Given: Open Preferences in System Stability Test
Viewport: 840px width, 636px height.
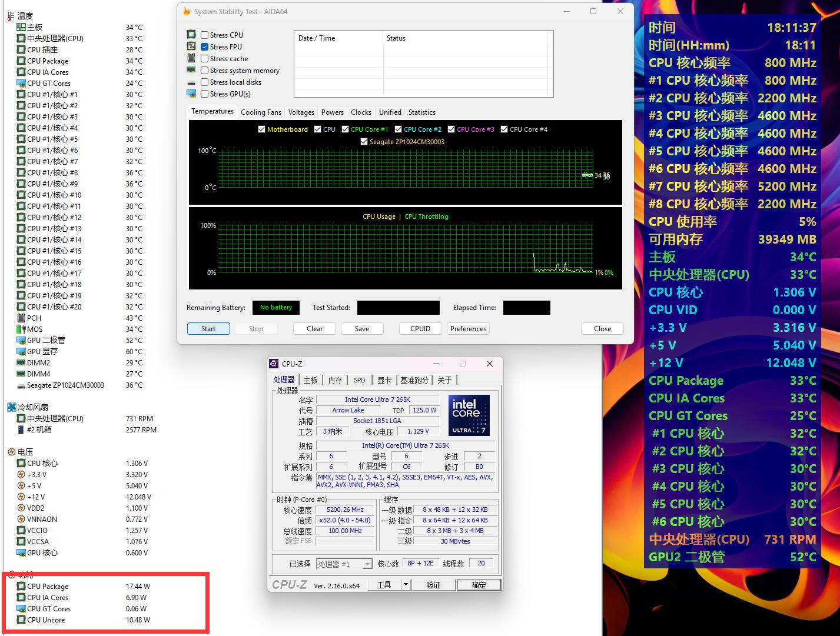Looking at the screenshot, I should pyautogui.click(x=469, y=329).
